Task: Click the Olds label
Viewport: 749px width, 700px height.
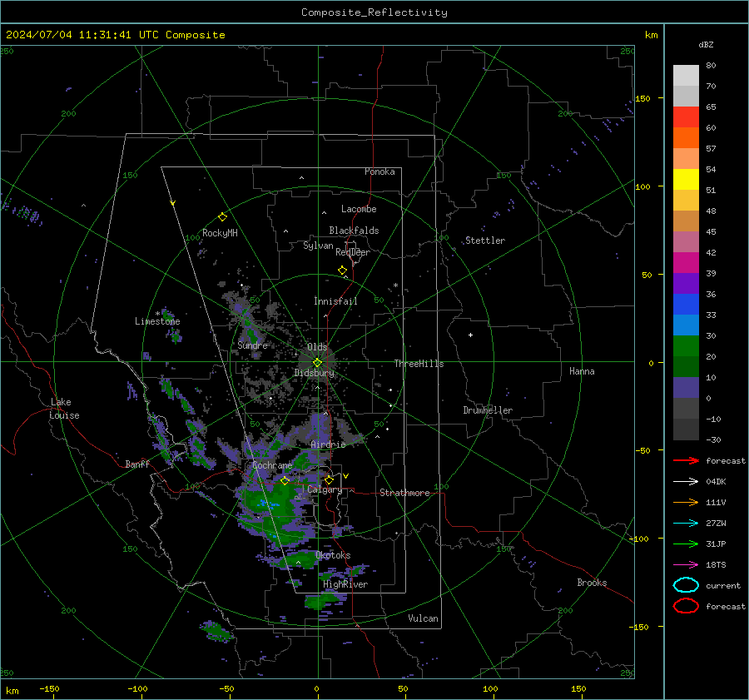Action: [x=317, y=347]
